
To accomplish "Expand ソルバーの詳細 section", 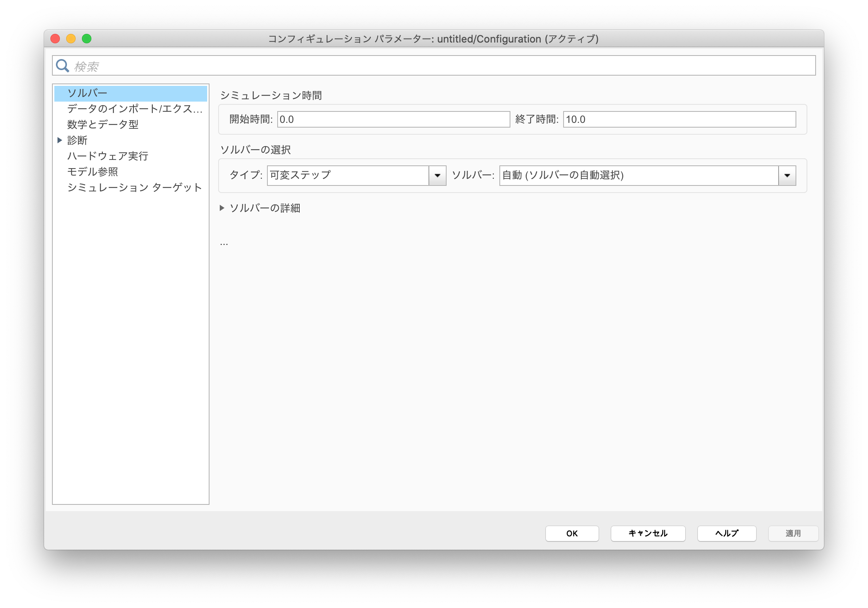I will (222, 208).
